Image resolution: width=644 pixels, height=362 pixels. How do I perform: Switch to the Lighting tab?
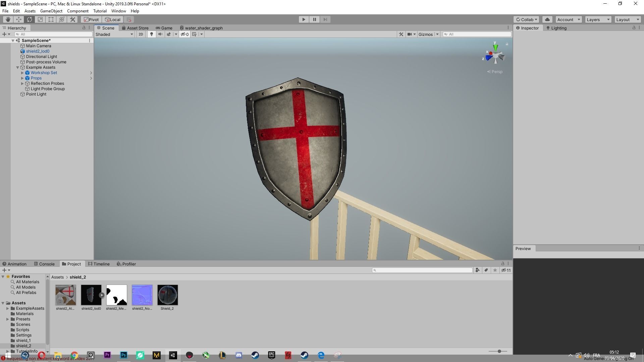[556, 28]
